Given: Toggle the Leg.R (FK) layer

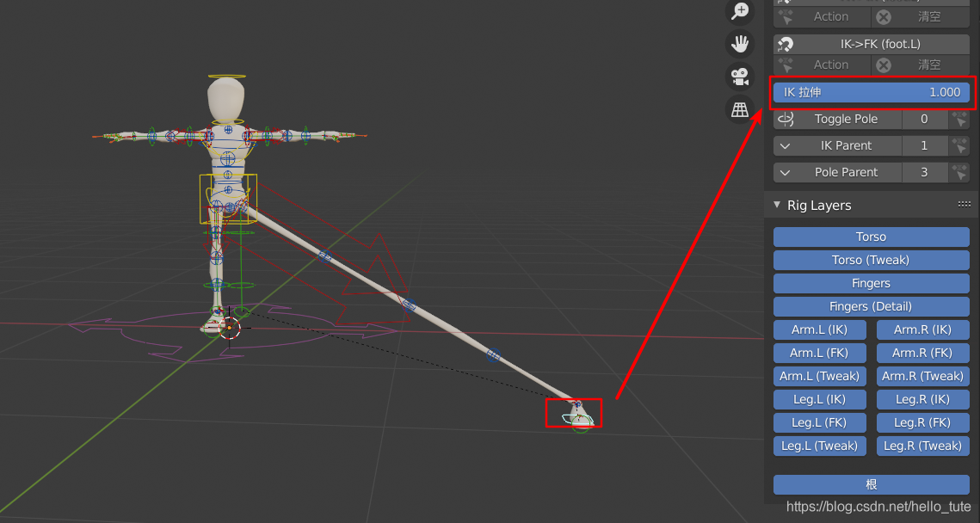Looking at the screenshot, I should click(x=923, y=422).
